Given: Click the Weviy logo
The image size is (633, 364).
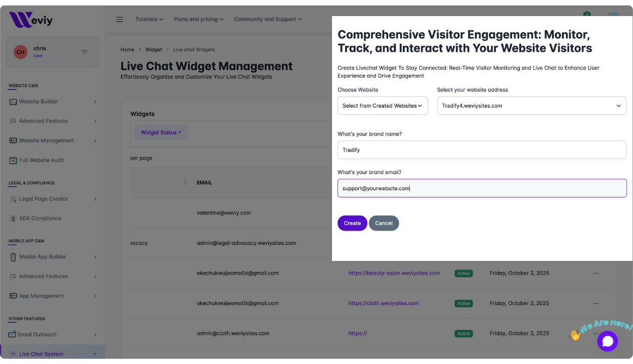Looking at the screenshot, I should point(31,20).
